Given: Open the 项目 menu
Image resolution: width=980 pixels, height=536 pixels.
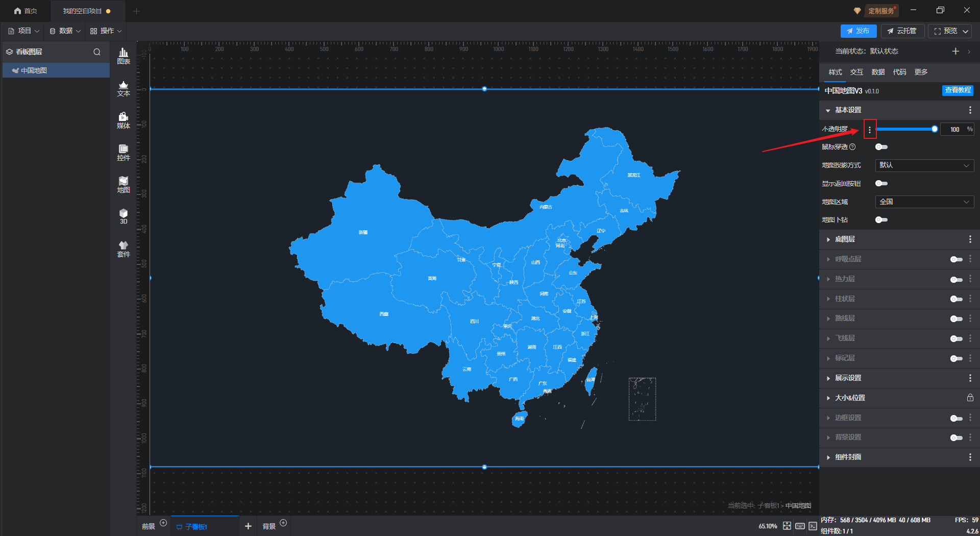Looking at the screenshot, I should 24,31.
